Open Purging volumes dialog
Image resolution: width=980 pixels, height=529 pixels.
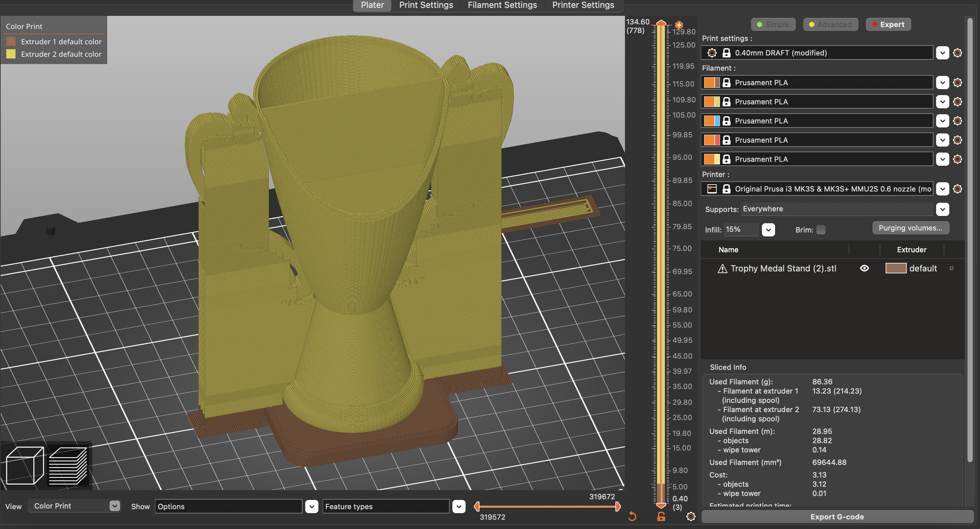[910, 228]
